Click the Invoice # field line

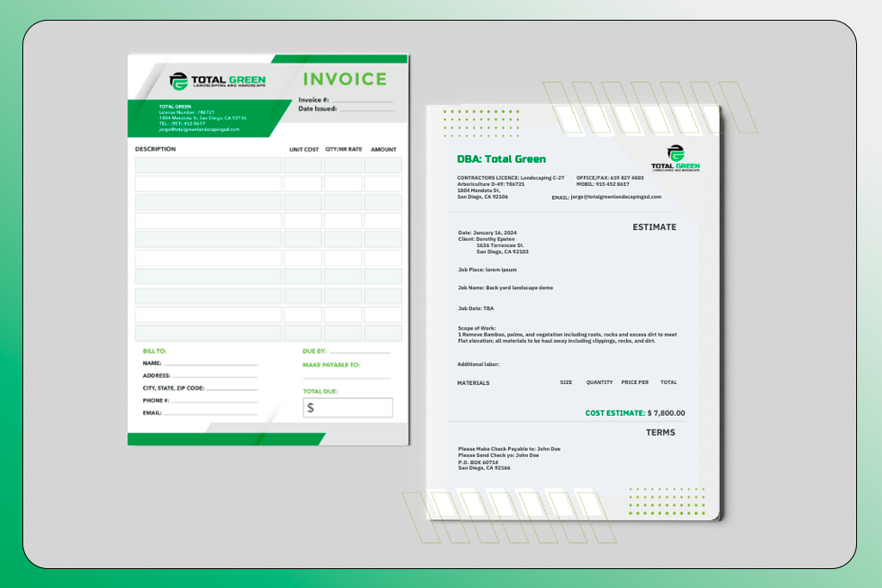pyautogui.click(x=362, y=100)
